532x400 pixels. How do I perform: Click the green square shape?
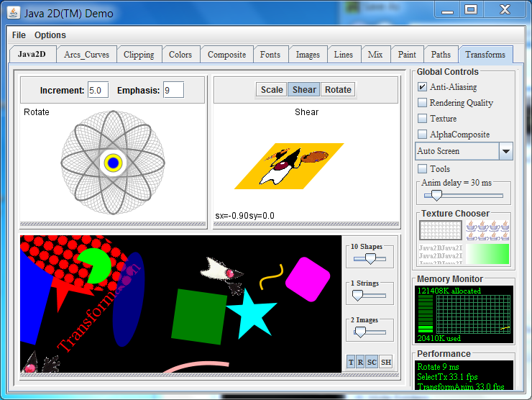click(x=199, y=317)
